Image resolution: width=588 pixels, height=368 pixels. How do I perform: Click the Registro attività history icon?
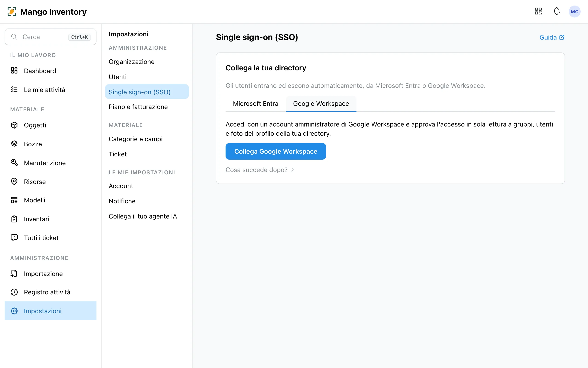click(14, 292)
